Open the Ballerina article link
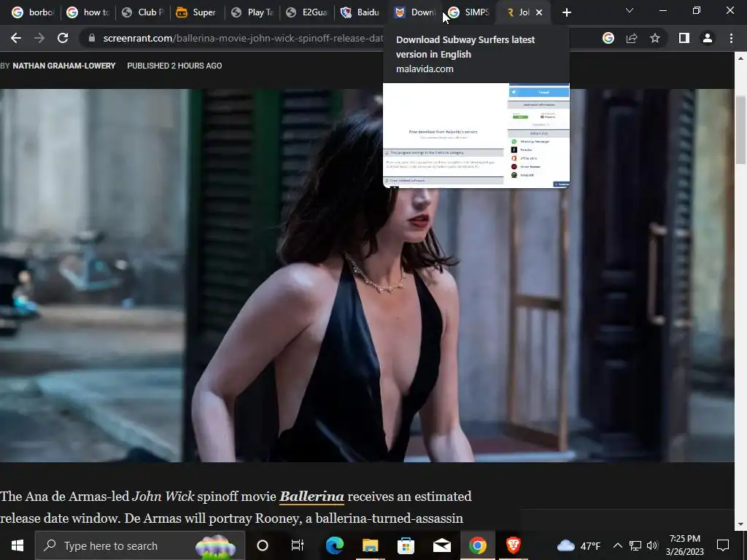The height and width of the screenshot is (560, 747). click(x=311, y=496)
